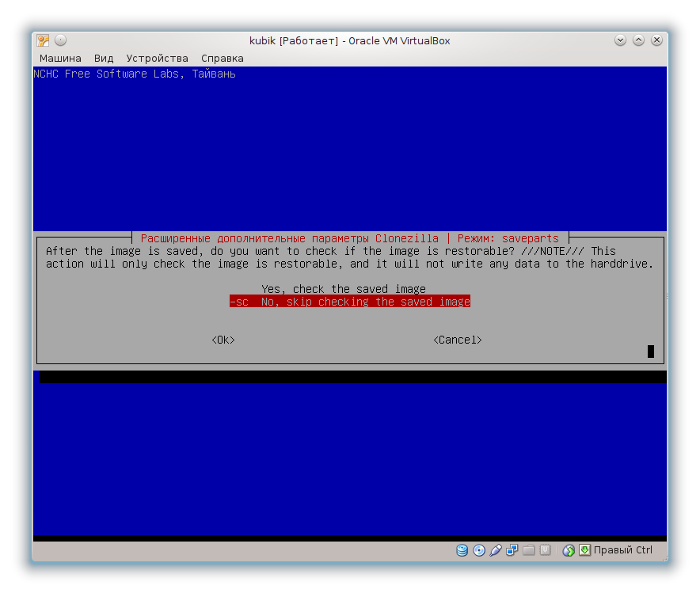This screenshot has height=593, width=700.
Task: Close the VirtualBox window
Action: (656, 40)
